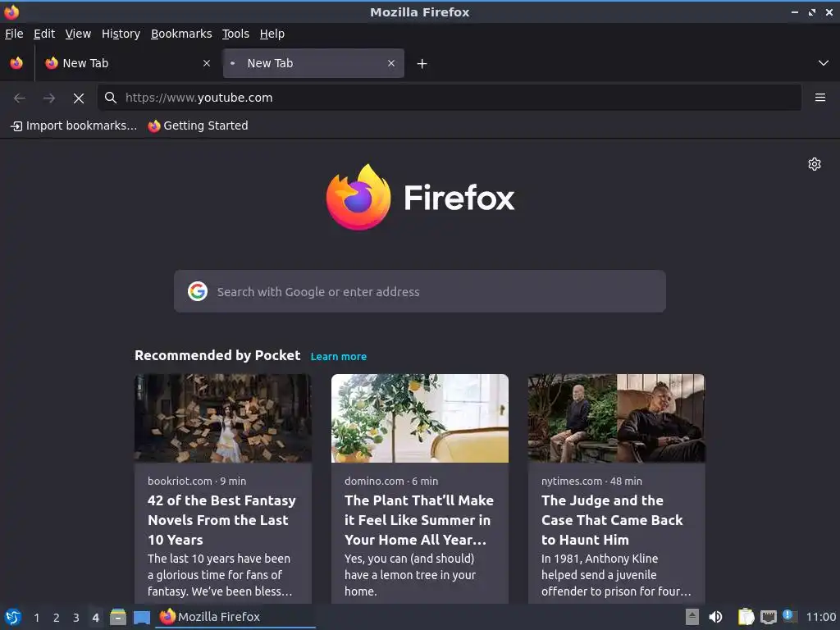
Task: Switch to workspace 2
Action: [x=57, y=618]
